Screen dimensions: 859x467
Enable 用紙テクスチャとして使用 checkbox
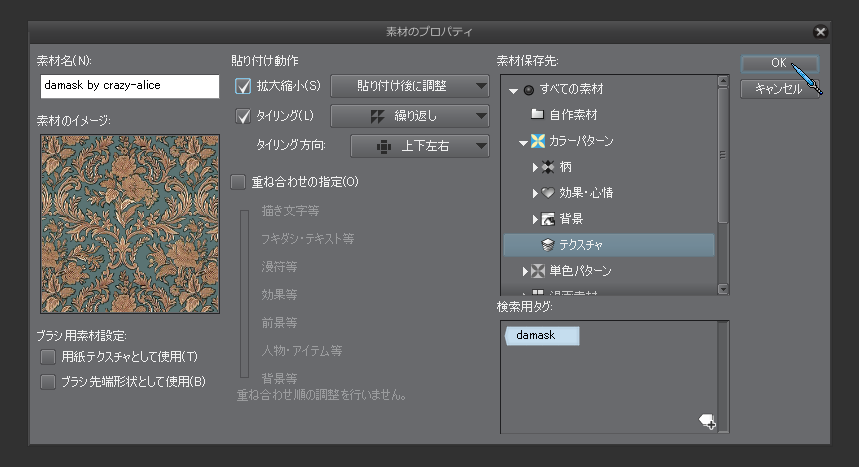tap(47, 357)
